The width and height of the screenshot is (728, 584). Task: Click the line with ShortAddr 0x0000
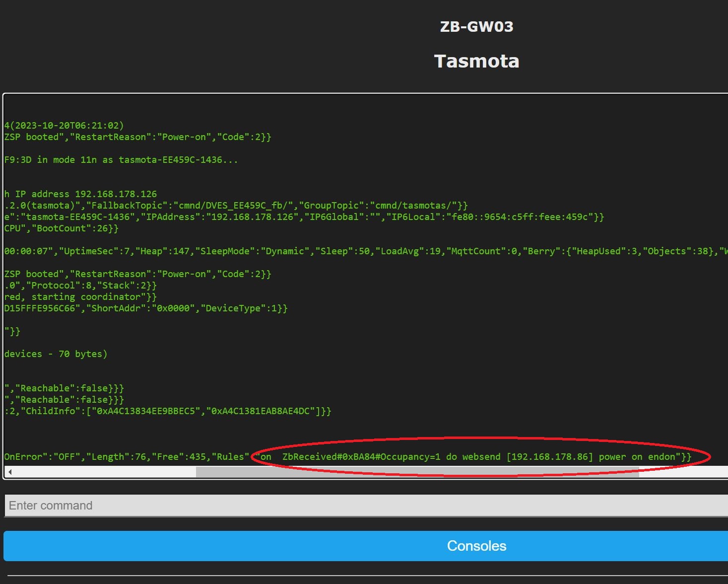[x=146, y=308]
